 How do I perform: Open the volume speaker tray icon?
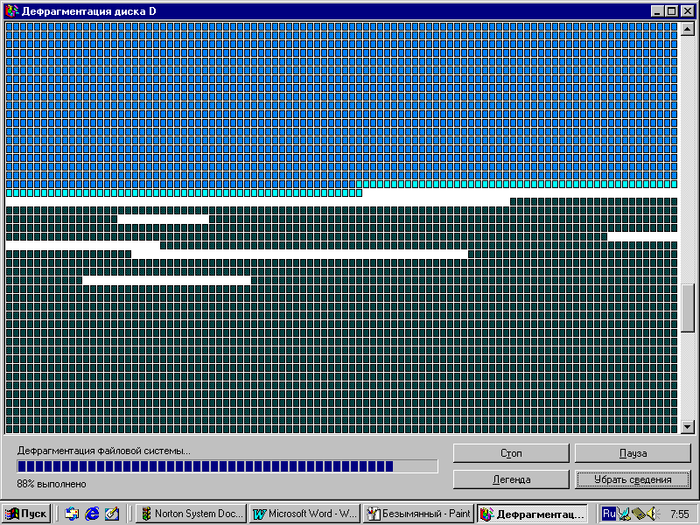[x=654, y=513]
